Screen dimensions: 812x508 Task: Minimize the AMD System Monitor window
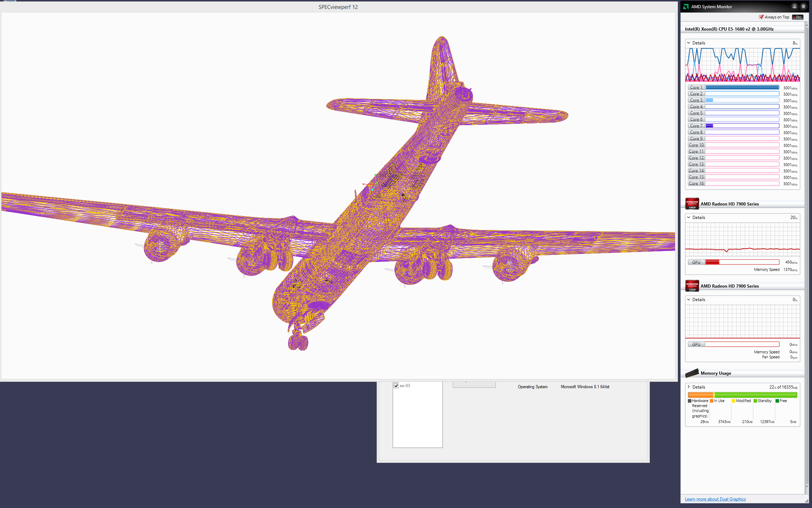tap(795, 6)
